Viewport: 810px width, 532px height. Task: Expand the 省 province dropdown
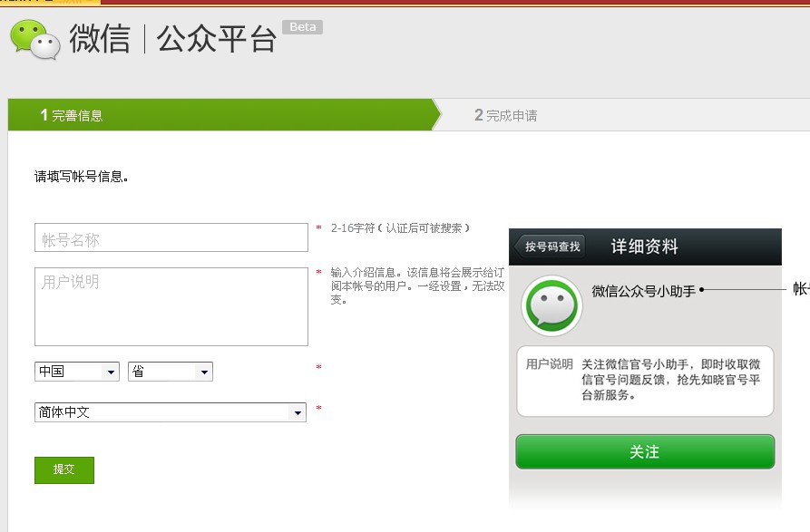[171, 372]
